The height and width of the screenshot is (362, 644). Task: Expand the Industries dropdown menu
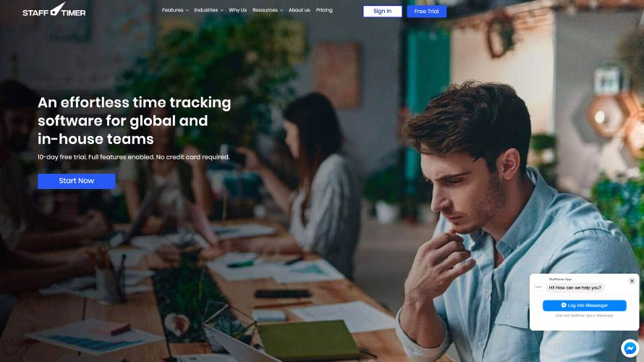pyautogui.click(x=208, y=10)
